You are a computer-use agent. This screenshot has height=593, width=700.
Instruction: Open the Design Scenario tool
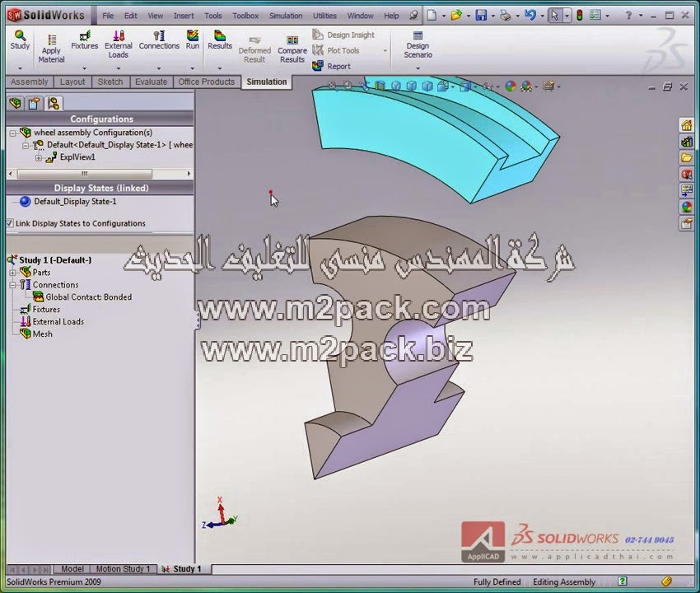coord(418,44)
